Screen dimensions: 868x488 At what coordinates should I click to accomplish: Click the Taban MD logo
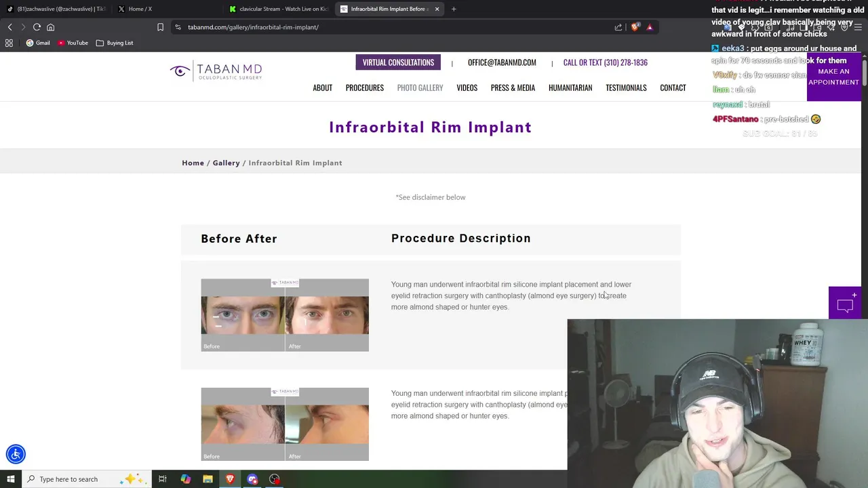[216, 71]
